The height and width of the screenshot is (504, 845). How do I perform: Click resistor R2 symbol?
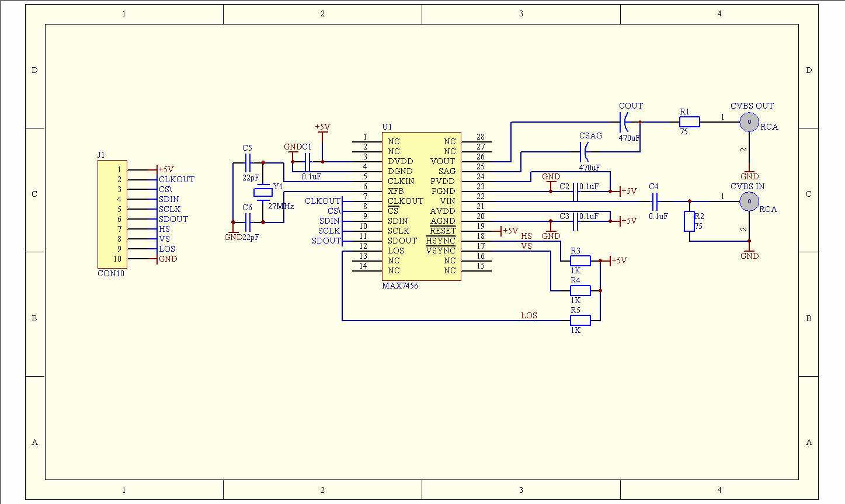point(690,221)
